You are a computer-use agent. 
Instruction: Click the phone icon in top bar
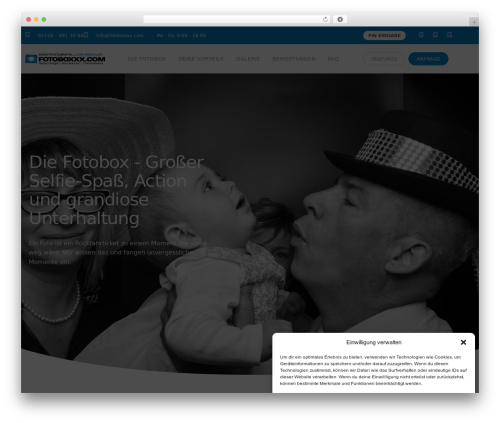tap(28, 35)
